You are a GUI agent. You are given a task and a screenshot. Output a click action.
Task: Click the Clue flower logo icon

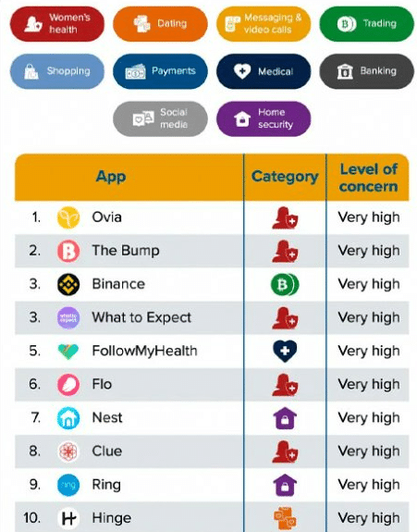[x=68, y=452]
